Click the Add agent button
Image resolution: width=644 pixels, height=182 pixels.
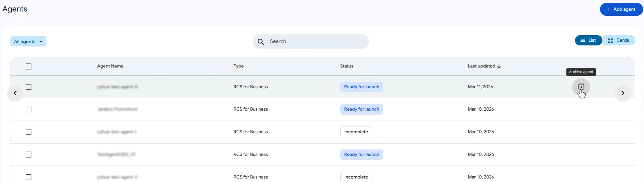pos(621,9)
